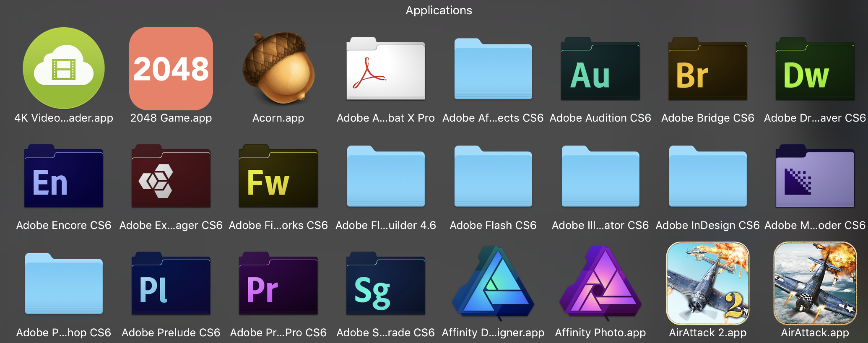Select the Adobe Prelude Pl folder icon
The width and height of the screenshot is (868, 343).
171,283
